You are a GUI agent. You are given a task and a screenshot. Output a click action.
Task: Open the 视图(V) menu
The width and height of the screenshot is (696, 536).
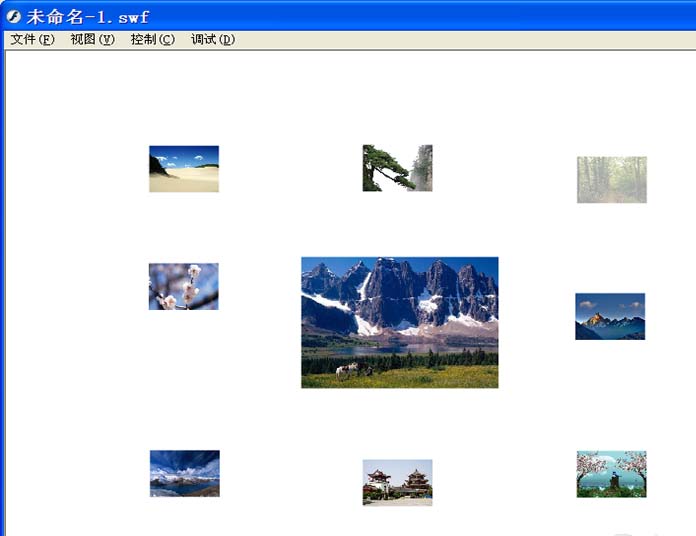(92, 39)
